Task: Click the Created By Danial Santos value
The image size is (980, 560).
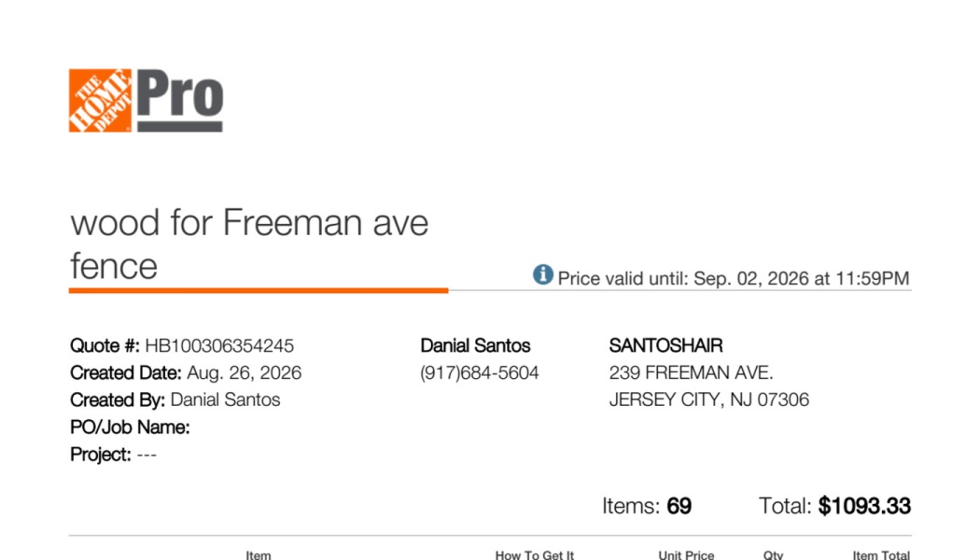Action: [x=225, y=400]
